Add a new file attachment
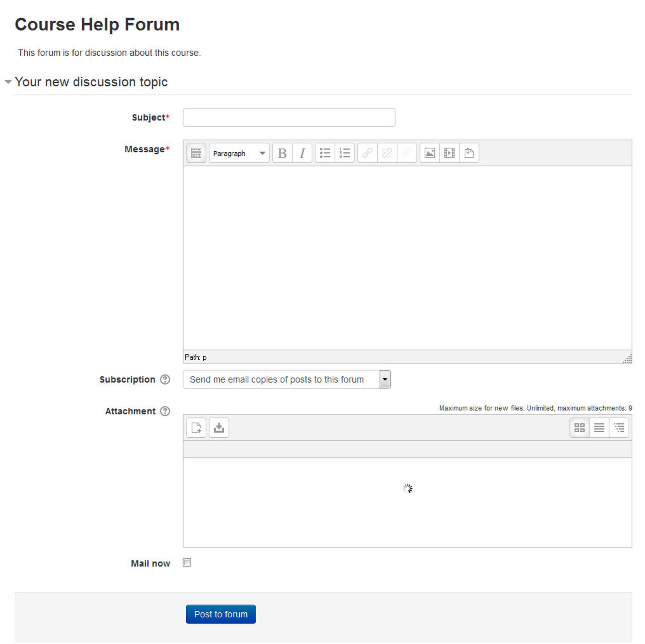Viewport: 645px width, 644px height. click(x=196, y=427)
